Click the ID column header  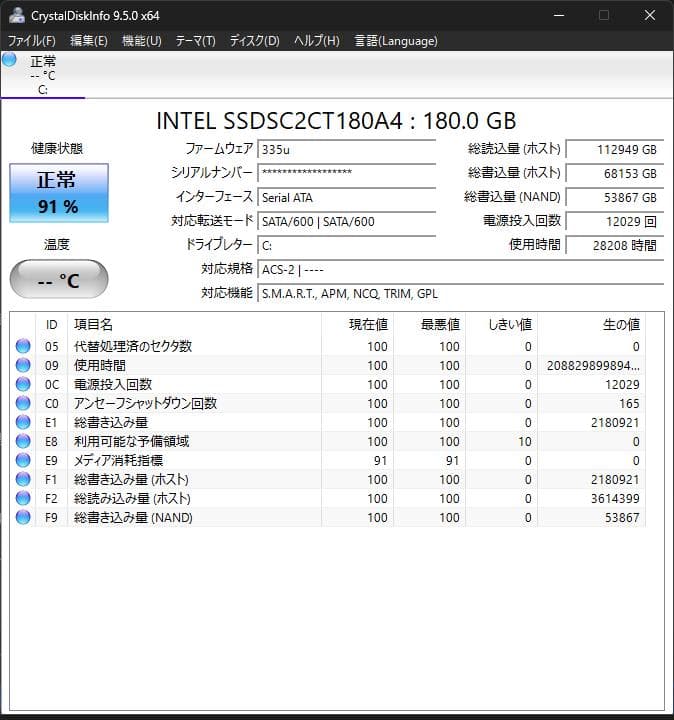point(51,325)
